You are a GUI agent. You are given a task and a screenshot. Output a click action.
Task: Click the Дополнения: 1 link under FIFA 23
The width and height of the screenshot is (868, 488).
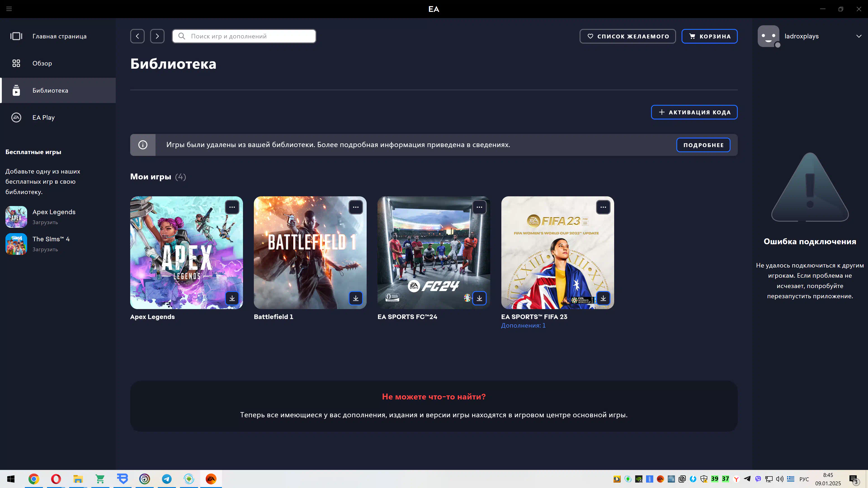coord(523,325)
